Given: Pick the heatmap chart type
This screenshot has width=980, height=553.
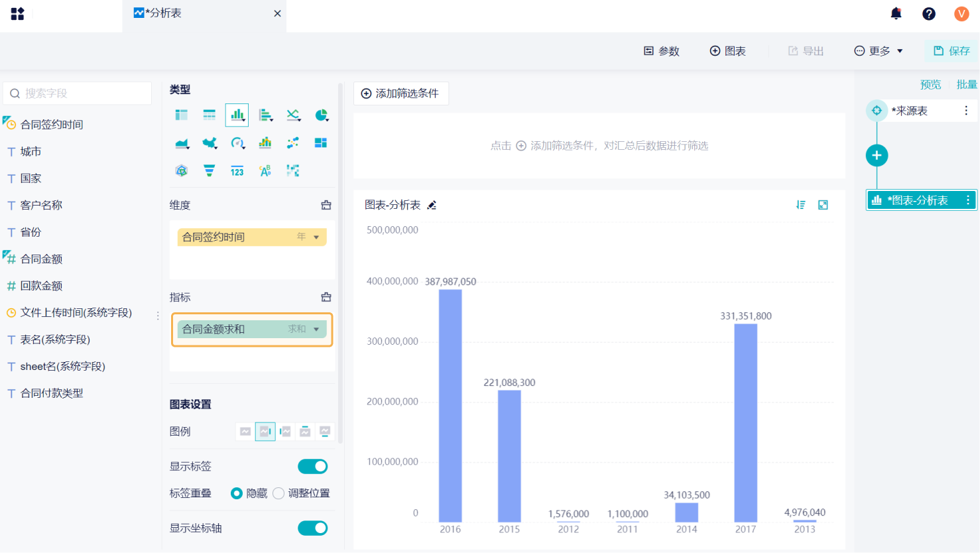Looking at the screenshot, I should pos(293,171).
